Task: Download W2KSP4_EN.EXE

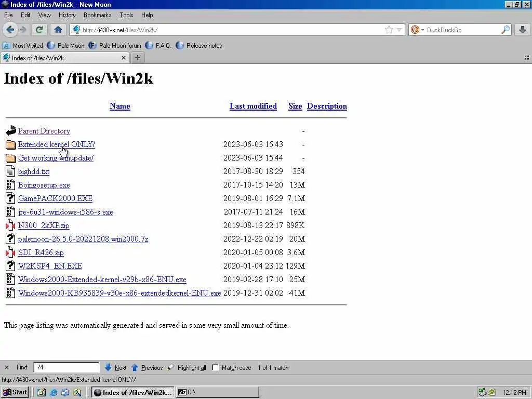Action: point(50,266)
